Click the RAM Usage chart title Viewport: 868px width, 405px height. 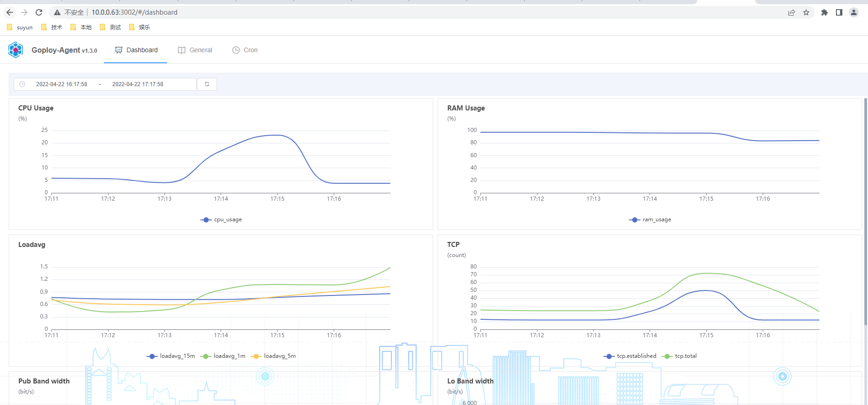tap(466, 108)
